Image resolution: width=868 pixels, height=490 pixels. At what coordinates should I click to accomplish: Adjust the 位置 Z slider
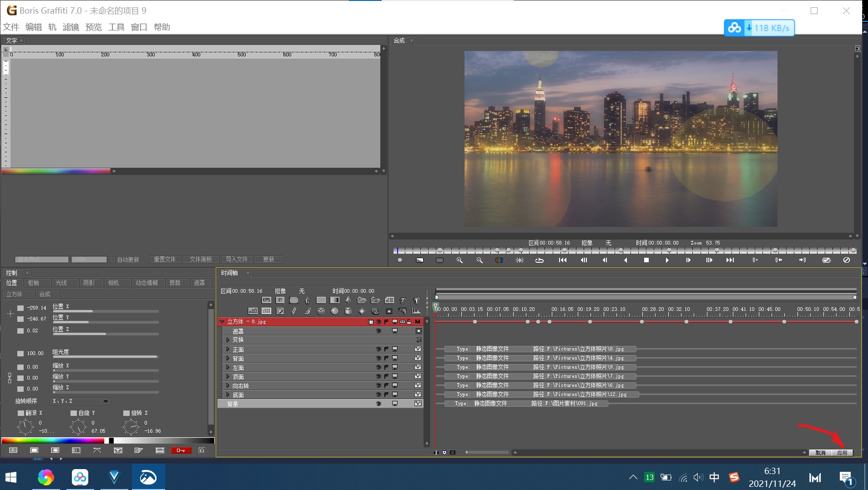(x=106, y=334)
